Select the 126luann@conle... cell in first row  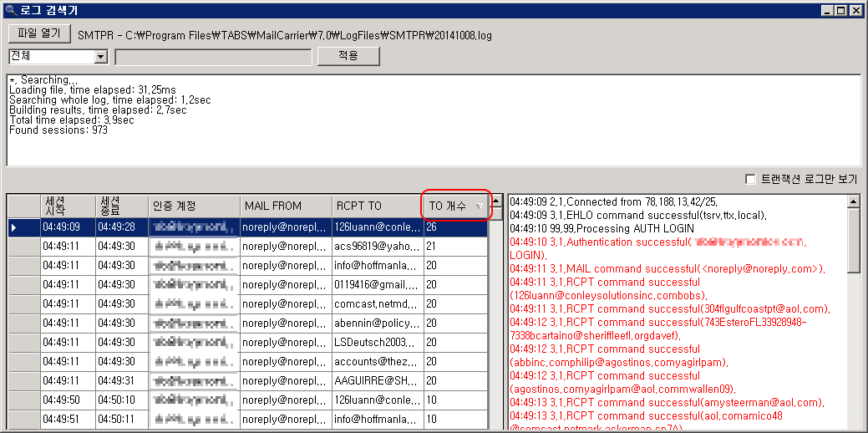pos(378,227)
